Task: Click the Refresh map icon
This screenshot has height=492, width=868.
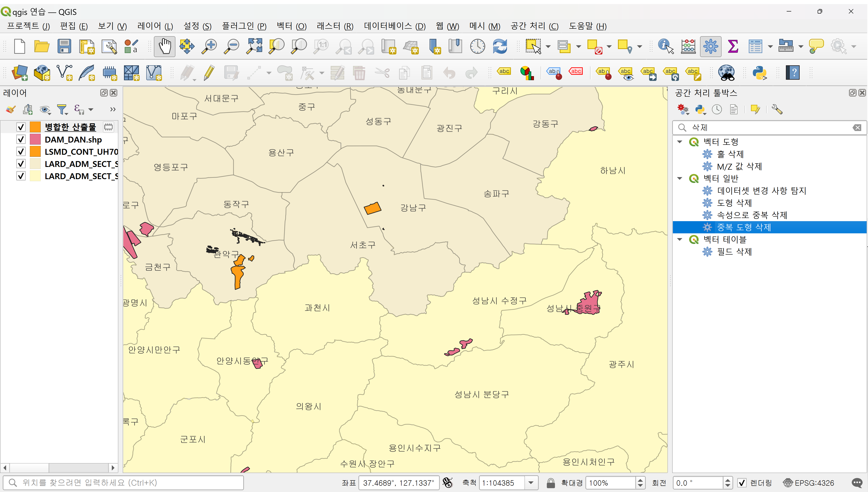Action: 500,46
